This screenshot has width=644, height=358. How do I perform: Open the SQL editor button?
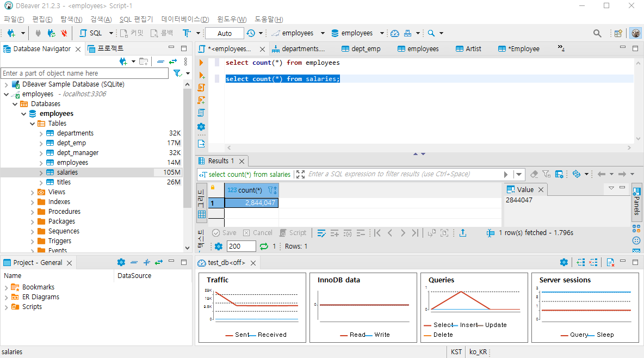coord(91,33)
